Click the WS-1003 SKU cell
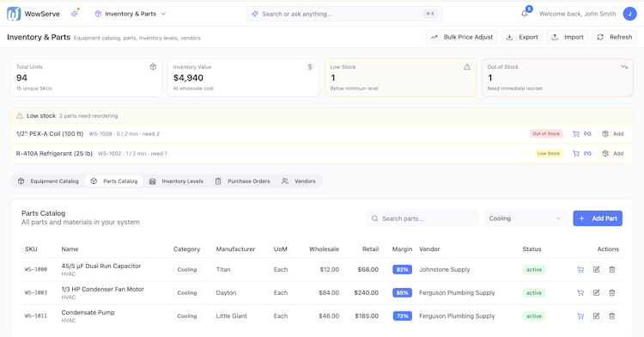This screenshot has height=337, width=644. pos(36,292)
